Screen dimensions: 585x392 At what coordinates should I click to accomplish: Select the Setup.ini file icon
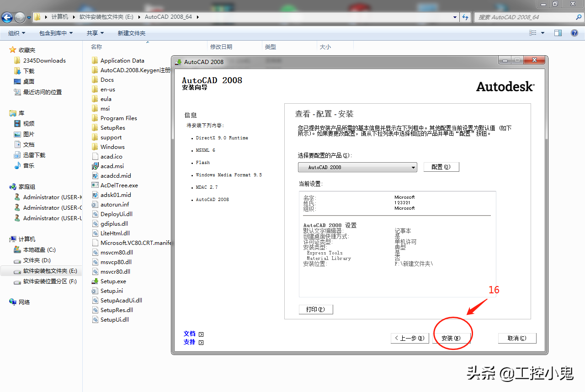coord(95,291)
